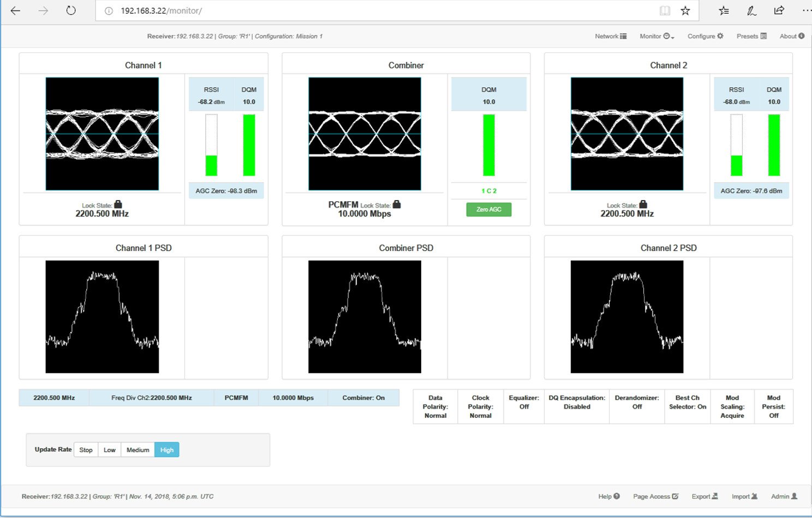Click the Channel 2 lock state icon
The width and height of the screenshot is (812, 518).
(x=643, y=204)
